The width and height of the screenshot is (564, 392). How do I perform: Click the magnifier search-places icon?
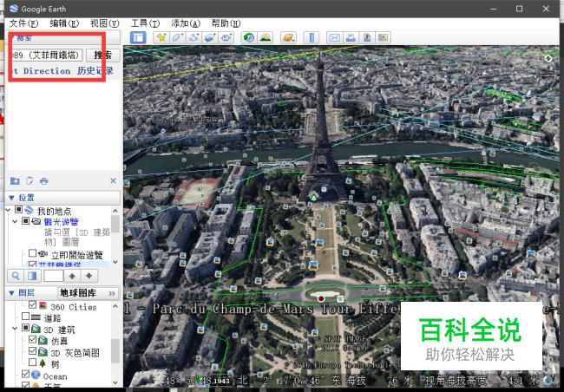click(x=16, y=276)
